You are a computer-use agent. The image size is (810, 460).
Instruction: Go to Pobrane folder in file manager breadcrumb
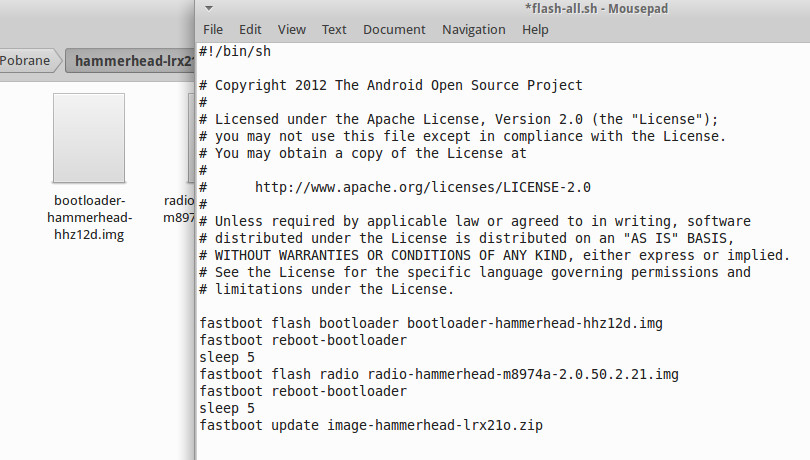click(26, 60)
